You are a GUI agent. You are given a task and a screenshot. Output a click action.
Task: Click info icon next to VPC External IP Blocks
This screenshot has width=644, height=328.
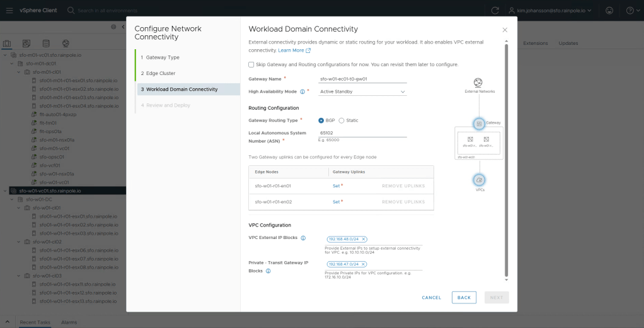[x=303, y=238]
